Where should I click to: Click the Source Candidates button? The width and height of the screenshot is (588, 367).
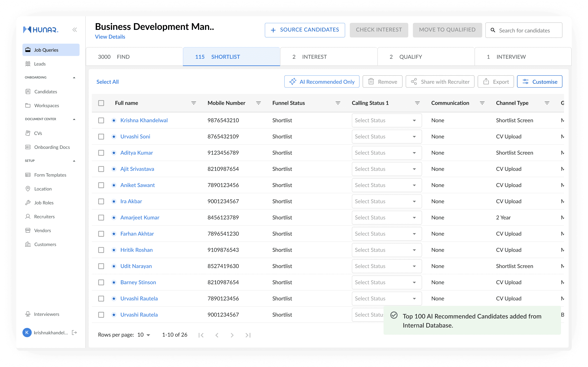pyautogui.click(x=305, y=30)
